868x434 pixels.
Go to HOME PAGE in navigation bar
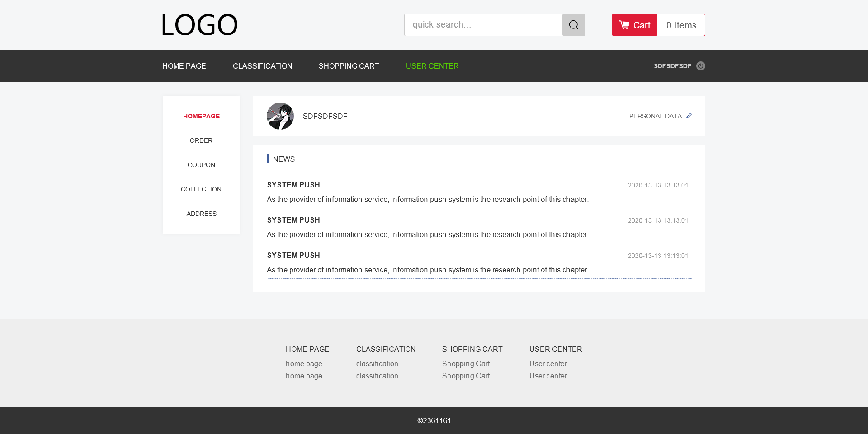click(184, 66)
